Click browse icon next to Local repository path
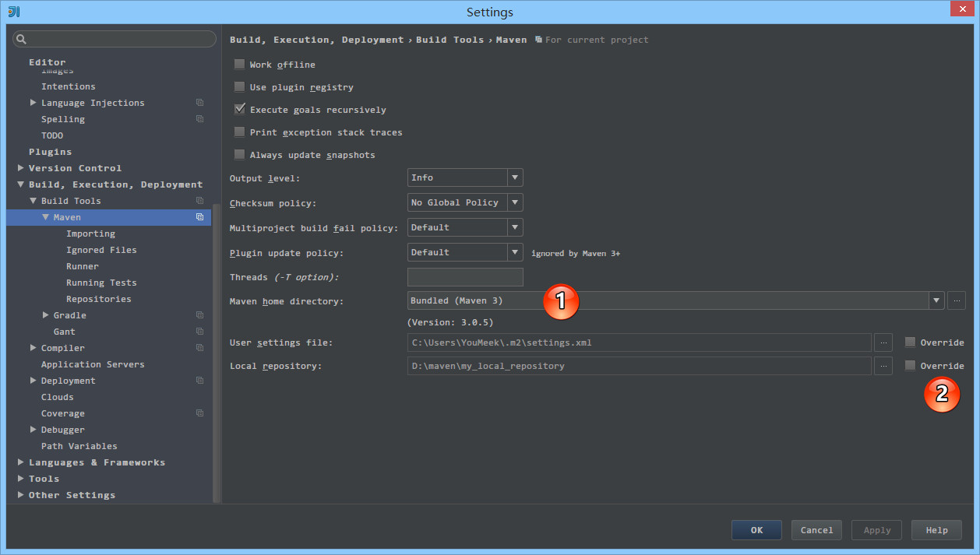This screenshot has width=980, height=555. [883, 365]
